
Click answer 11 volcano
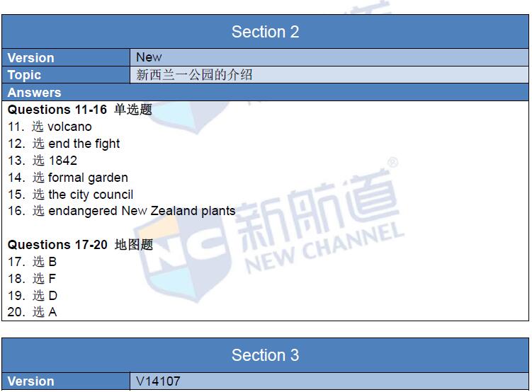point(50,127)
